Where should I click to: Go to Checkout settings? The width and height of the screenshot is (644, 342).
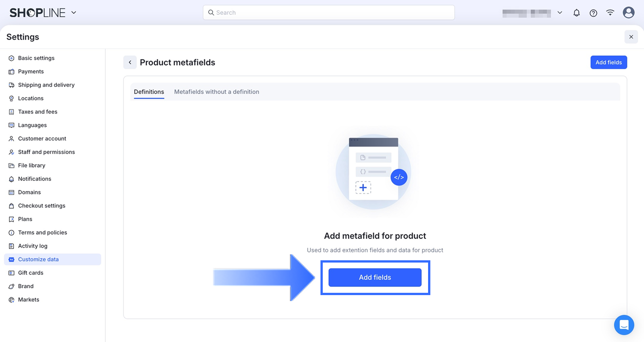[x=42, y=206]
